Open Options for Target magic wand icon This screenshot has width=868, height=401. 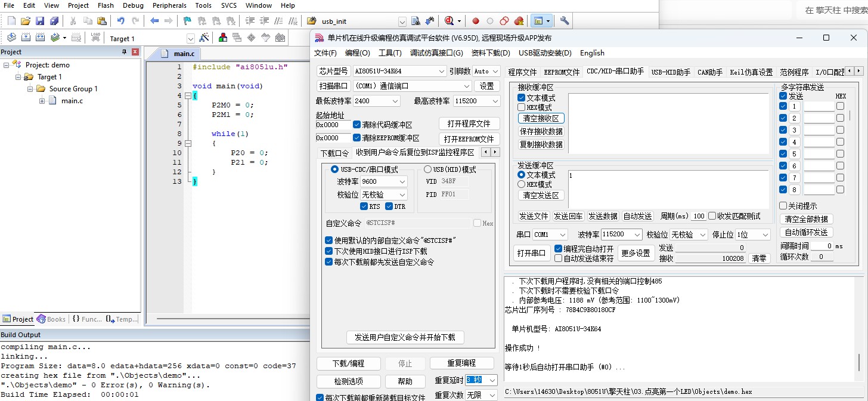[x=204, y=38]
